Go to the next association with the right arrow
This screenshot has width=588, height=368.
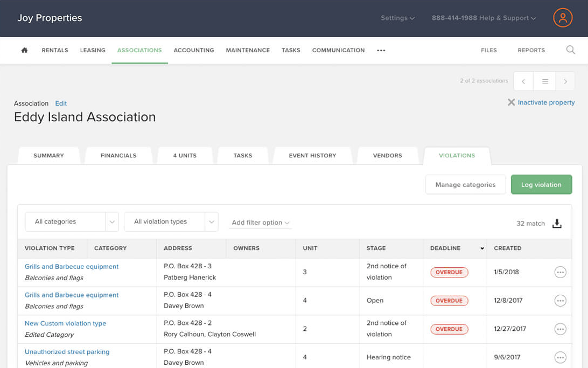[565, 81]
